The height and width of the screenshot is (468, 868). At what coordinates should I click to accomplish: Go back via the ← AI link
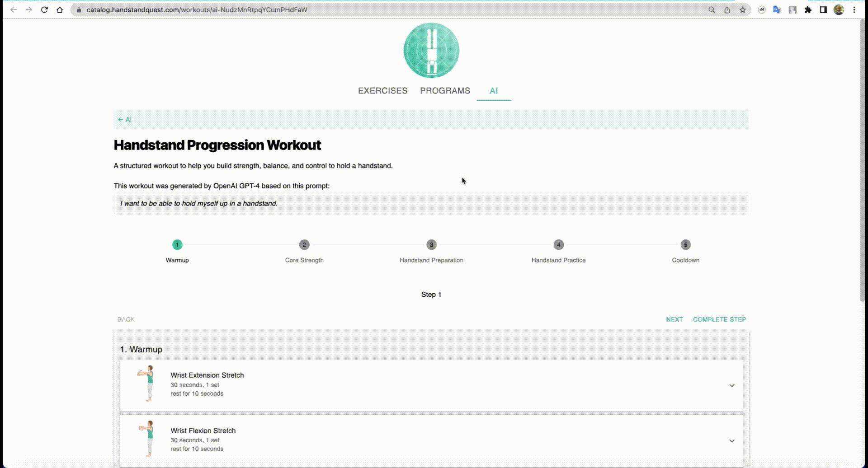(x=124, y=120)
